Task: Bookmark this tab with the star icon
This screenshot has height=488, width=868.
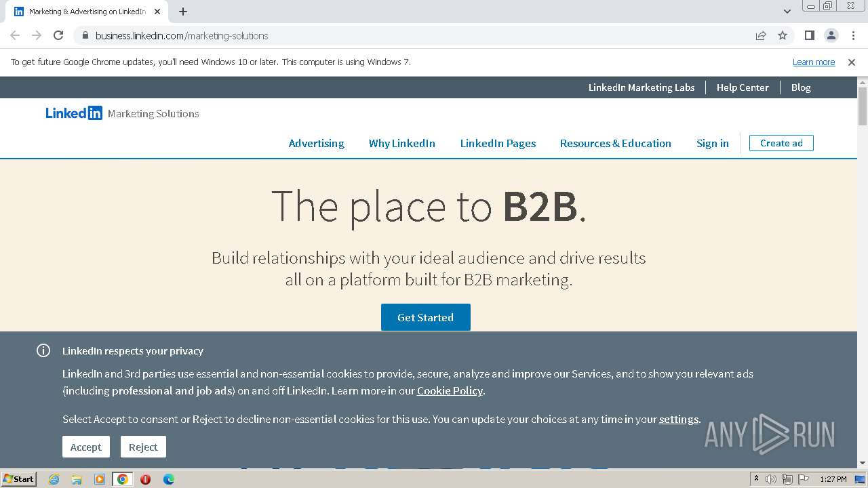Action: pos(783,35)
